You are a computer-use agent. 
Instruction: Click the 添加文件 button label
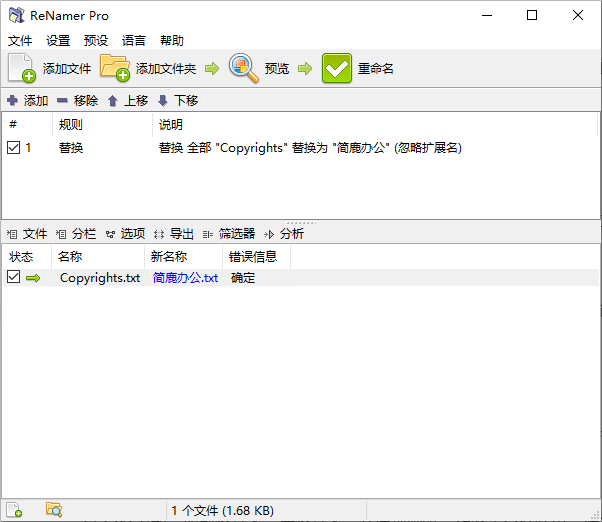(67, 69)
